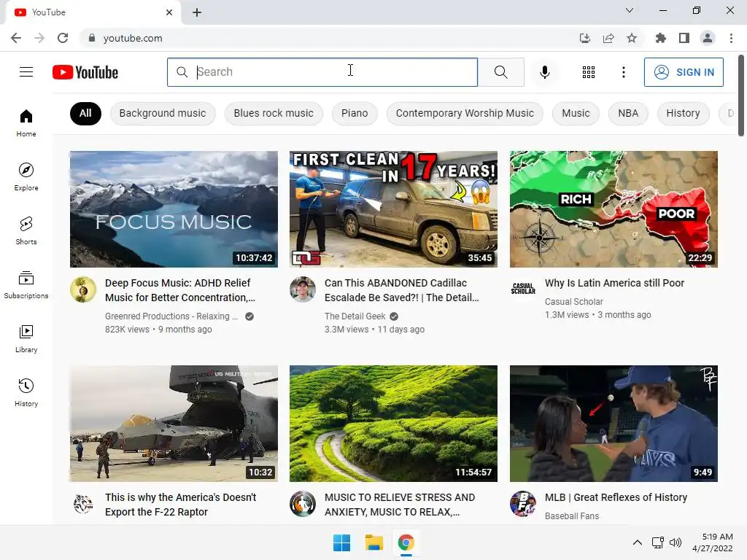Select the All filter chip

pos(85,113)
